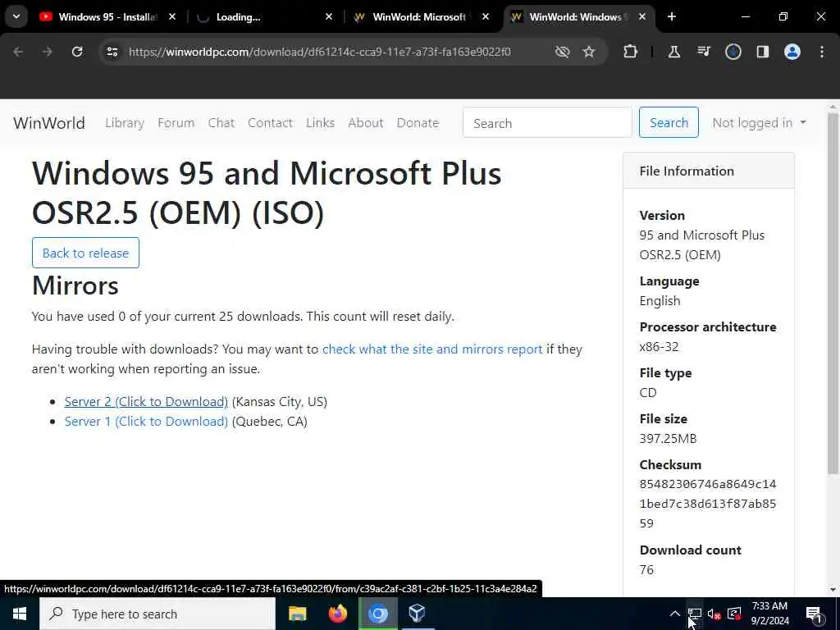Open VirtualBox from the taskbar
The height and width of the screenshot is (630, 840).
click(418, 614)
